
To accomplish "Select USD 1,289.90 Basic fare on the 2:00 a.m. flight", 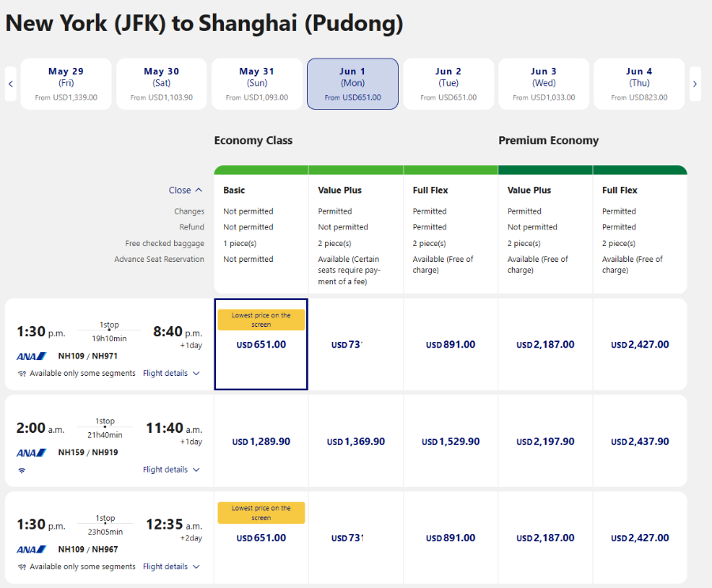I will click(x=261, y=442).
